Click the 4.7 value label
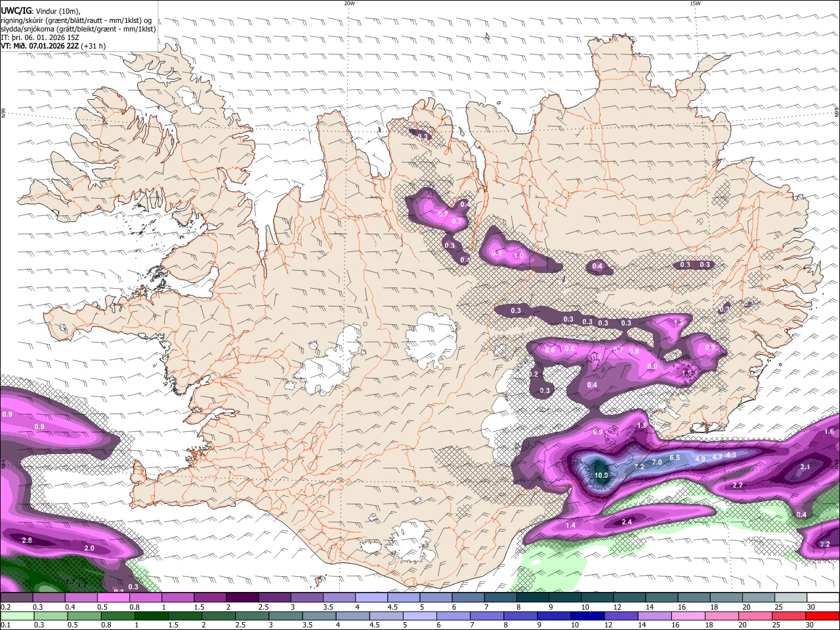The width and height of the screenshot is (840, 630). 717,457
